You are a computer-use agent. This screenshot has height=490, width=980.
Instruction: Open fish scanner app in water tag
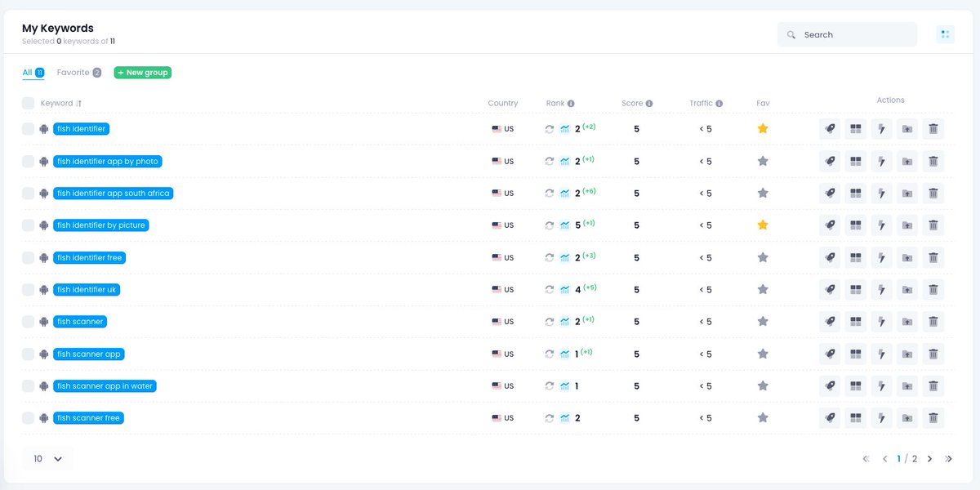105,385
